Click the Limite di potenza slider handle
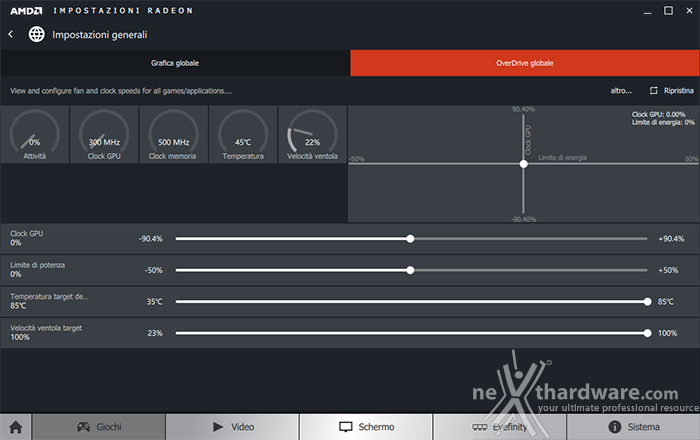This screenshot has height=440, width=700. tap(410, 270)
